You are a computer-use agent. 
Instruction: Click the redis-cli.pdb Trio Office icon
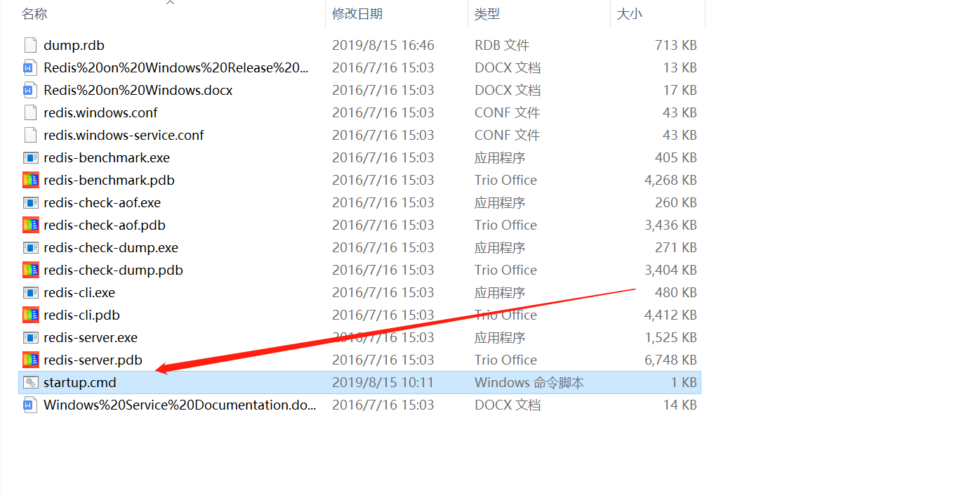click(x=30, y=315)
